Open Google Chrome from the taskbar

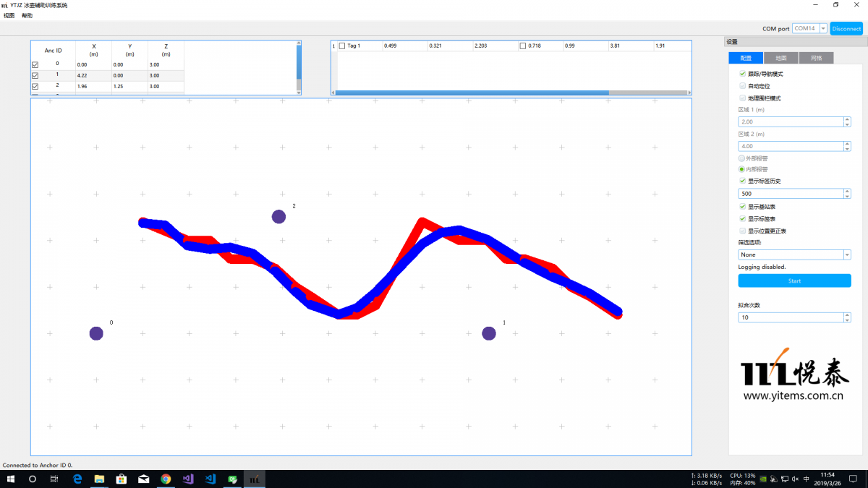166,479
